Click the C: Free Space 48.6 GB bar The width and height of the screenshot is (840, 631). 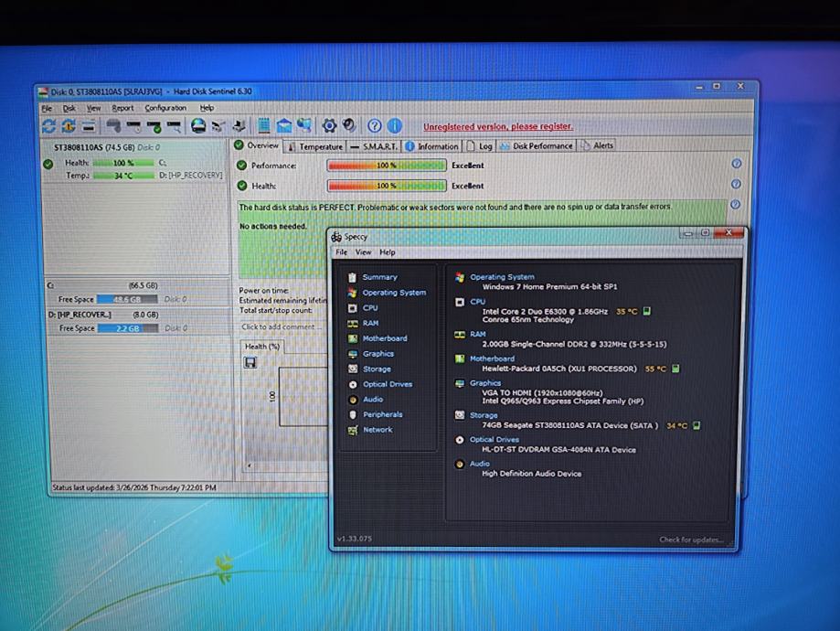(x=127, y=300)
